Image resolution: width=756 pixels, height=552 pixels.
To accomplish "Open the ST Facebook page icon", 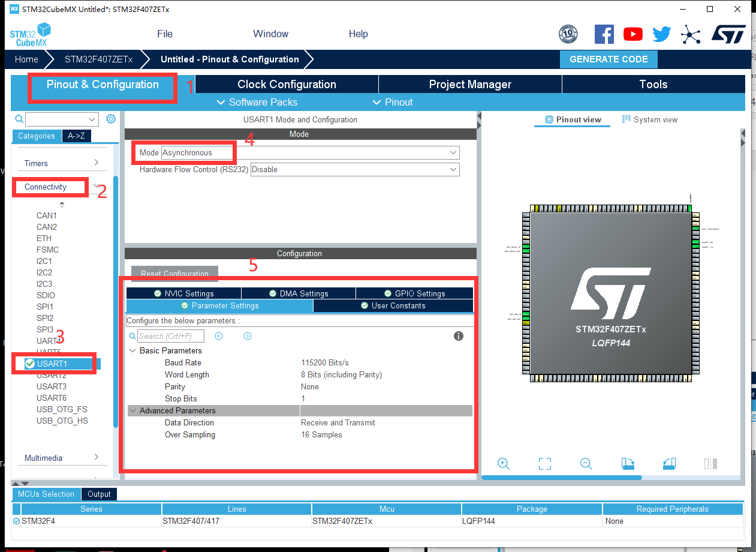I will 604,34.
